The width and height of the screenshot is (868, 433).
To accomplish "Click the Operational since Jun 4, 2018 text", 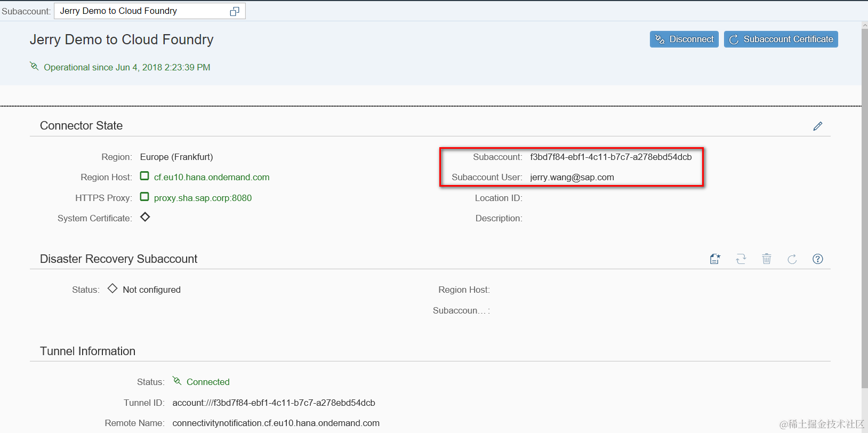I will pos(127,67).
